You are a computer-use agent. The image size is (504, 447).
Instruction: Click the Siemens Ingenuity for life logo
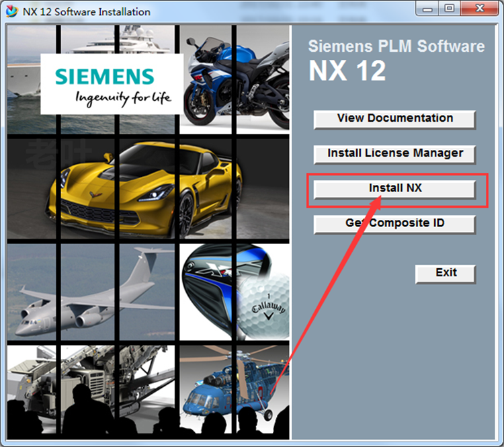coord(112,83)
